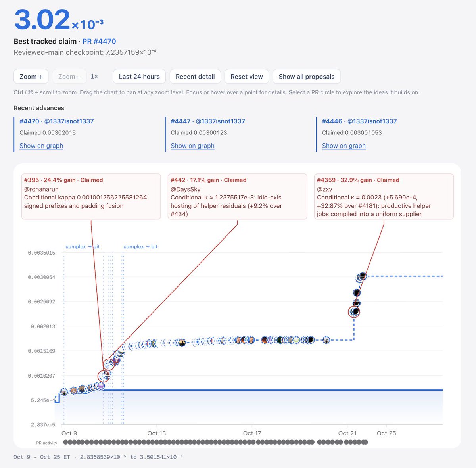Click the Oct 9 x-axis label
476x468 pixels.
click(x=69, y=433)
